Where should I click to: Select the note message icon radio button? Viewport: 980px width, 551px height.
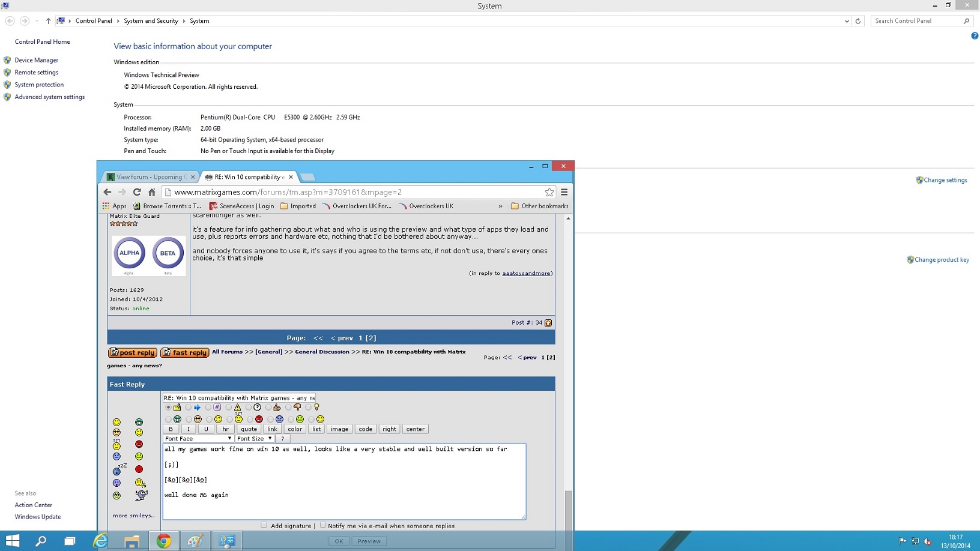168,408
